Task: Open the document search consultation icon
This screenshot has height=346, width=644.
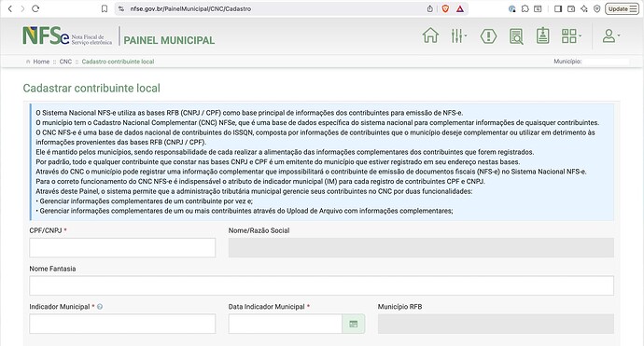Action: coord(516,36)
